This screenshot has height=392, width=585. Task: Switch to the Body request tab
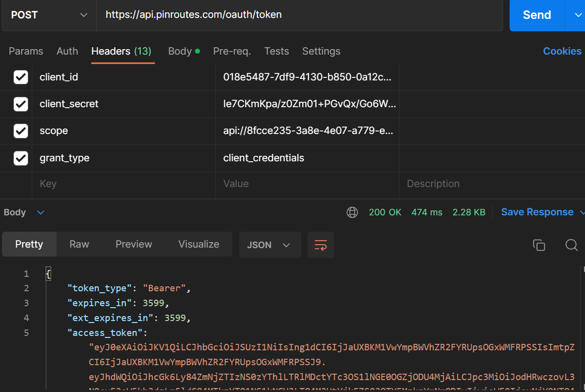tap(179, 51)
